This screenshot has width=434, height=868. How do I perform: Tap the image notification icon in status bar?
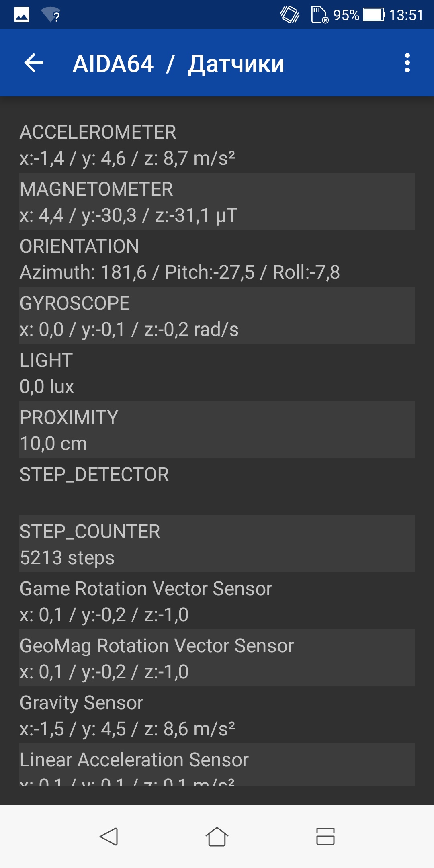tap(22, 15)
